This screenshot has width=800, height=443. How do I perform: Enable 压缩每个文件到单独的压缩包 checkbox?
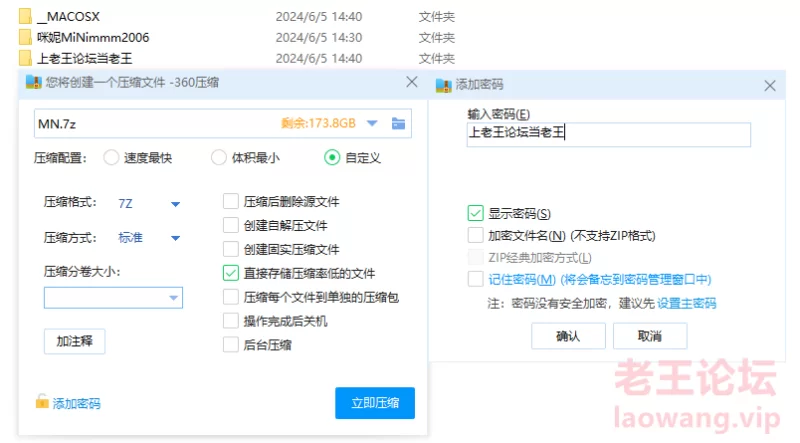pos(231,297)
